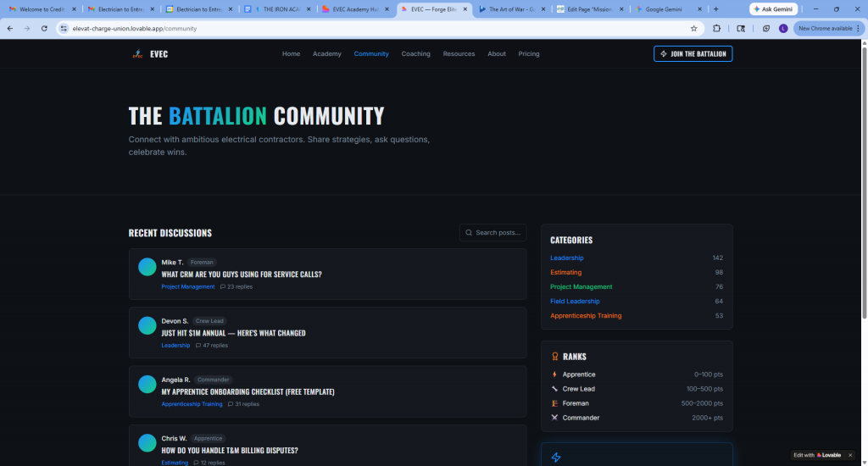Click the Ranks medal icon

coord(555,357)
